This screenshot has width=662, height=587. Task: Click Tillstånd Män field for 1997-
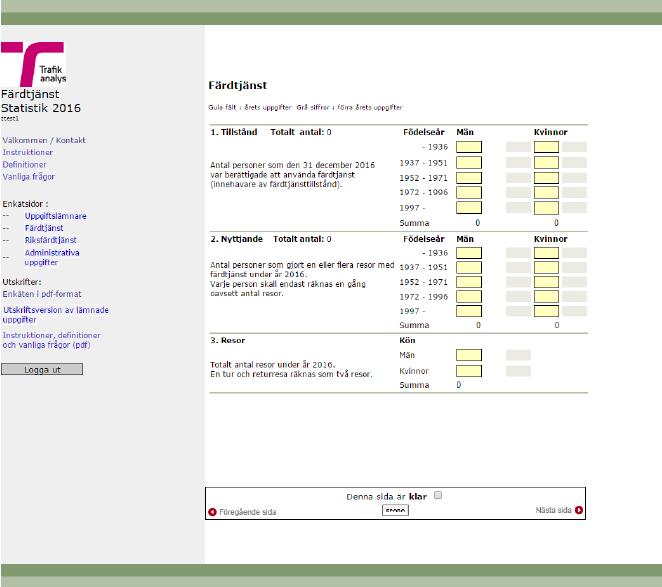click(x=469, y=208)
